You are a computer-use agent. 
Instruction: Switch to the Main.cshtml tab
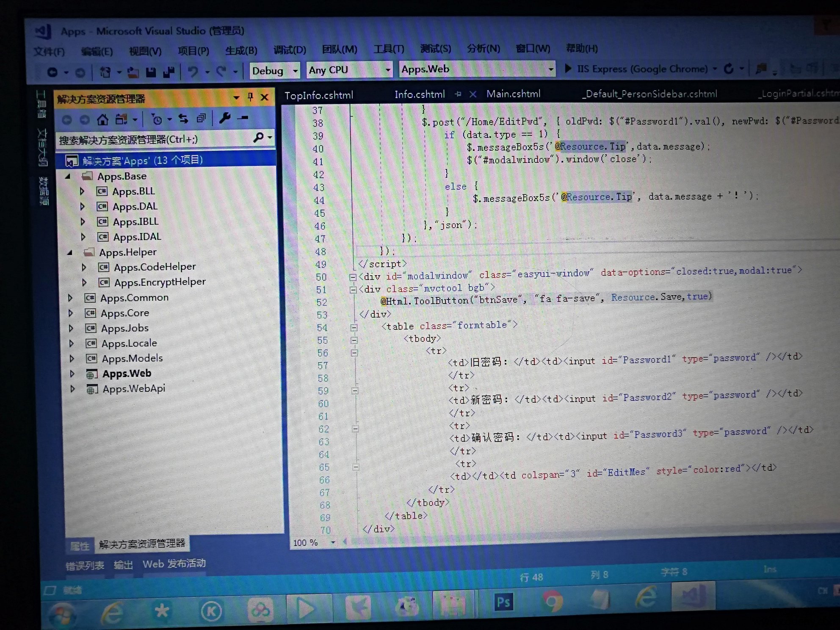point(513,94)
